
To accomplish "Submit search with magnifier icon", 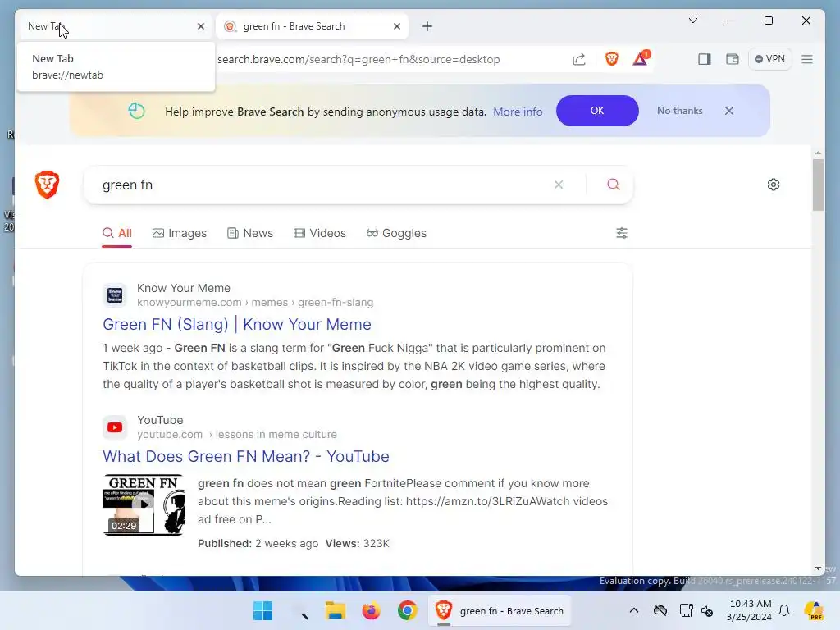I will (x=614, y=185).
